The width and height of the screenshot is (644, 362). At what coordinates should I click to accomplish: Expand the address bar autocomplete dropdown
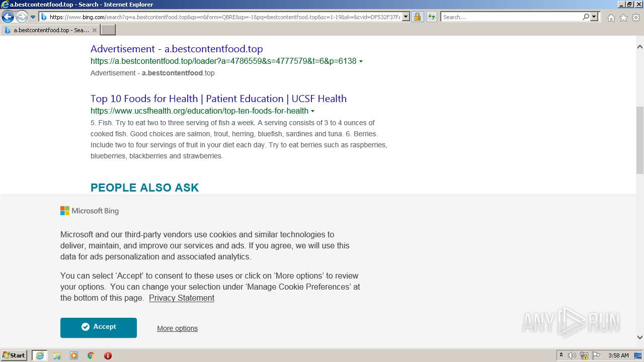(x=406, y=17)
